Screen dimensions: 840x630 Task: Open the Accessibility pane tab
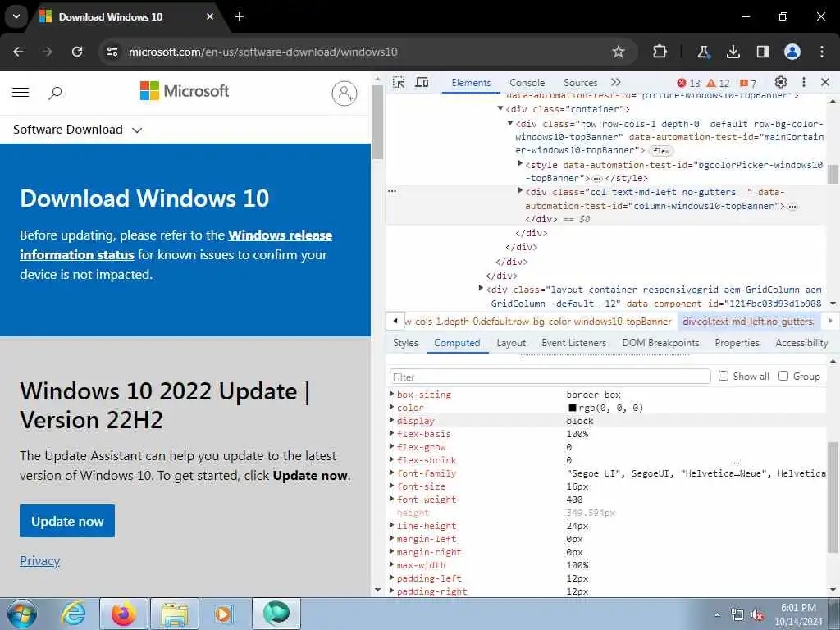tap(801, 343)
